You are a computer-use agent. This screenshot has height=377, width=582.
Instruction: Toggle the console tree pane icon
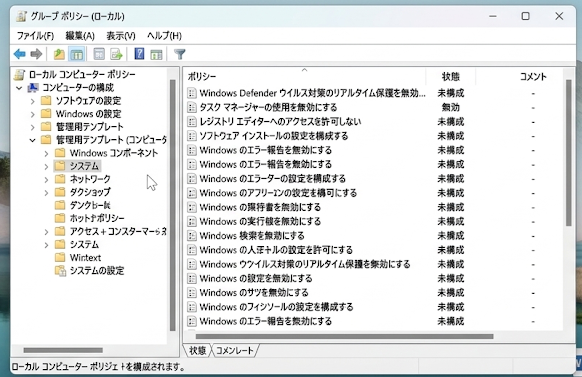[x=76, y=54]
